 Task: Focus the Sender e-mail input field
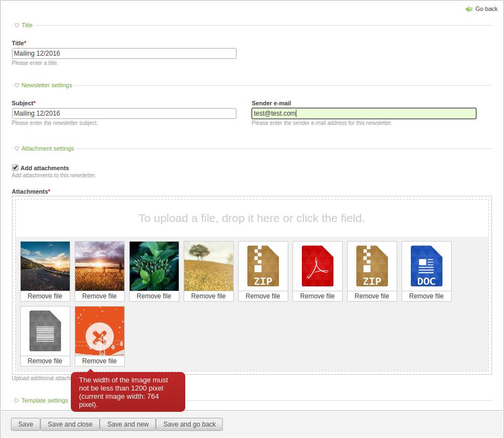(363, 113)
